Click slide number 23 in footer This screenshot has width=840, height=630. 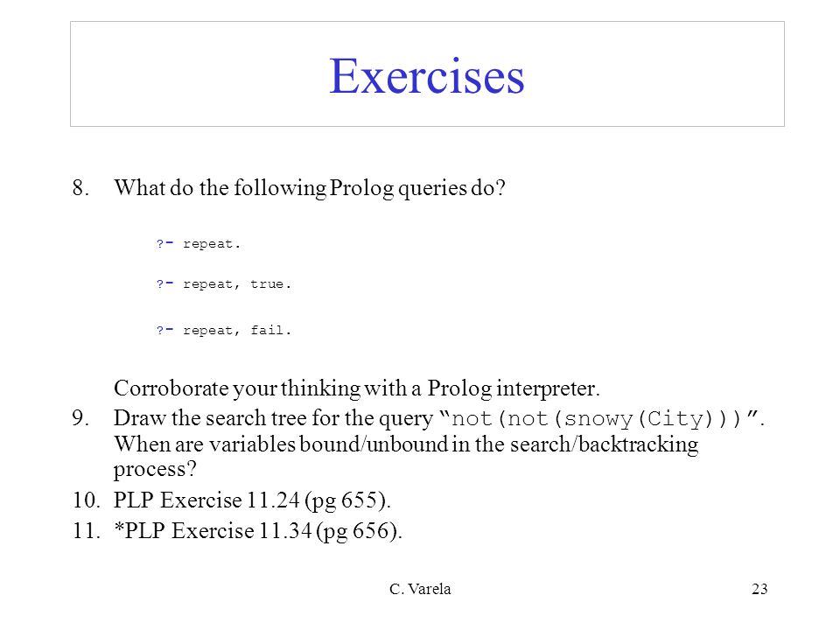(759, 589)
